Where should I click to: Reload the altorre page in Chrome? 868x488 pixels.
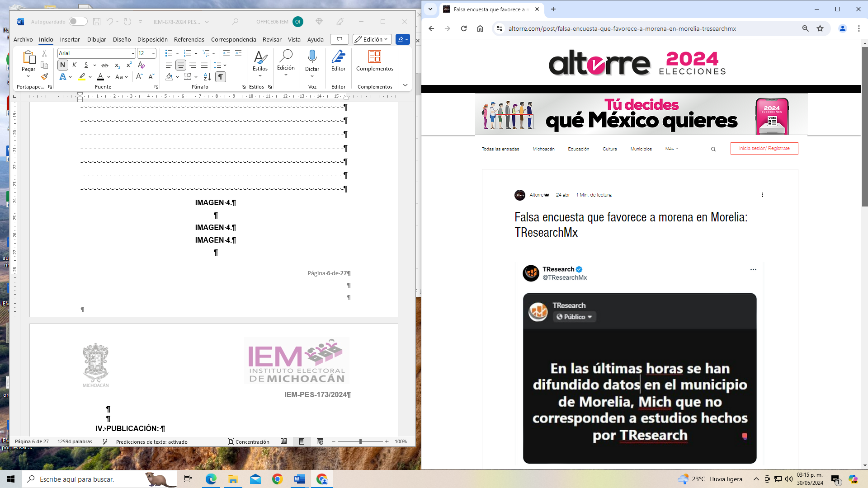pos(464,28)
